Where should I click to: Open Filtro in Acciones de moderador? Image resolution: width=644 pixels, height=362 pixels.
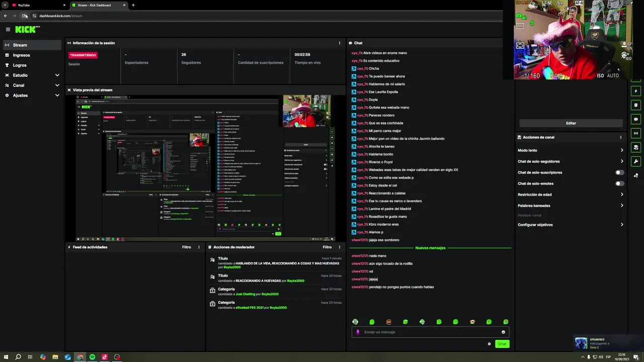pyautogui.click(x=328, y=247)
